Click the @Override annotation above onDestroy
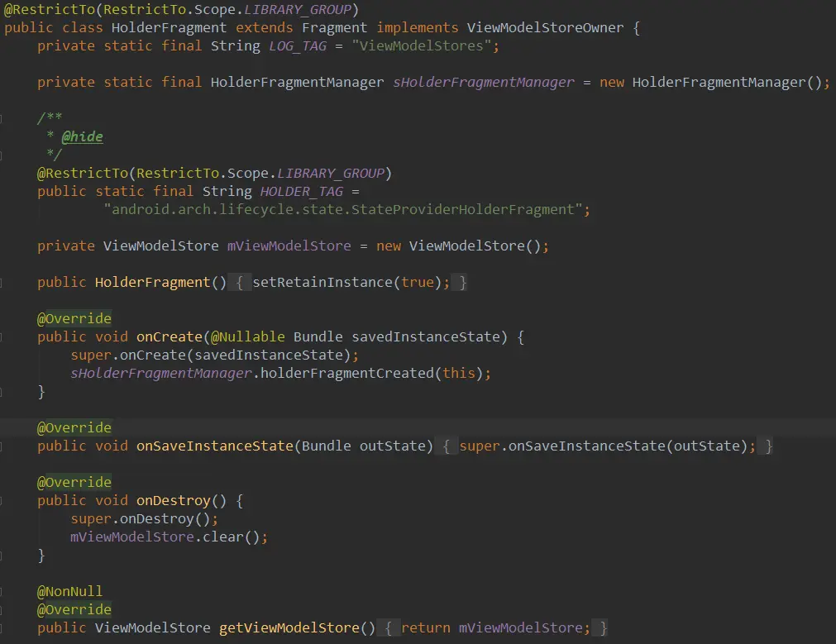 coord(74,483)
